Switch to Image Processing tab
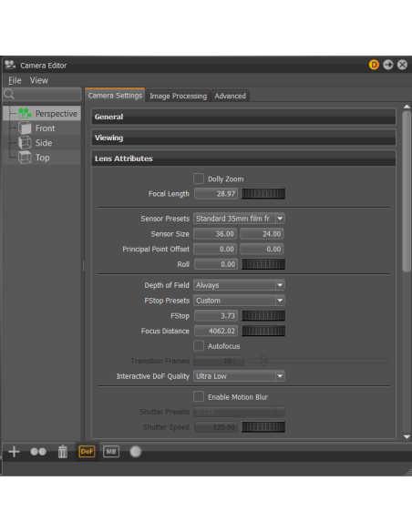 tap(178, 96)
